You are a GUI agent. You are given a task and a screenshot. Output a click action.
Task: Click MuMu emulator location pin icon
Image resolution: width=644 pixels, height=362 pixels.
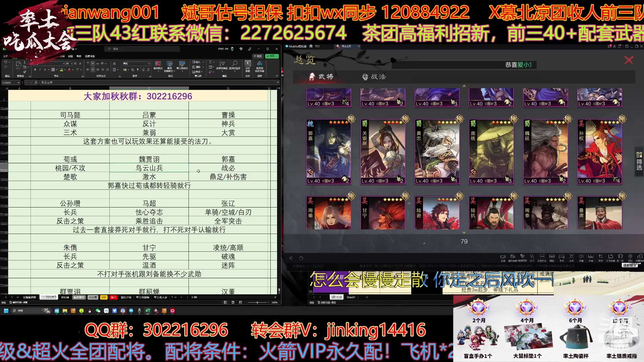pos(630,256)
